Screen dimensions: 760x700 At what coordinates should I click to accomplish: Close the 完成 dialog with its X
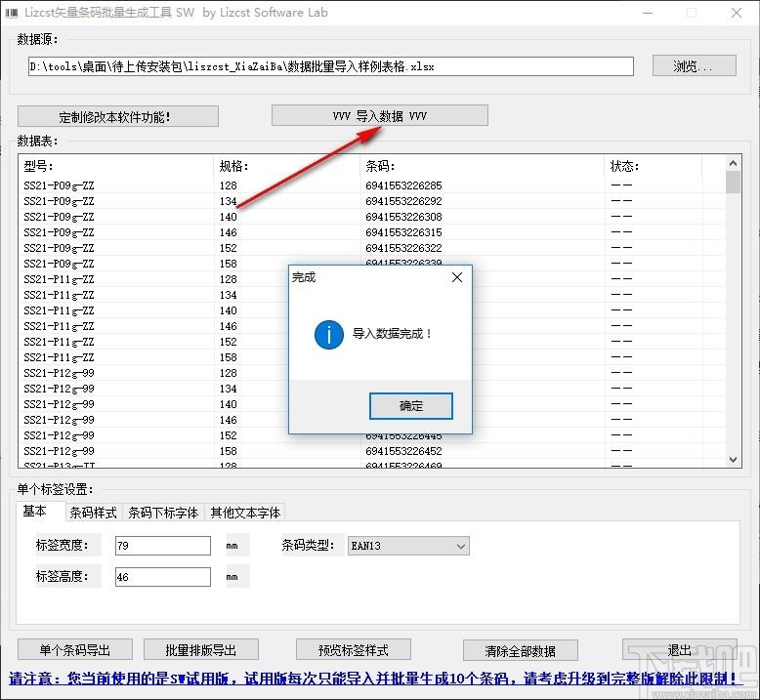point(456,277)
